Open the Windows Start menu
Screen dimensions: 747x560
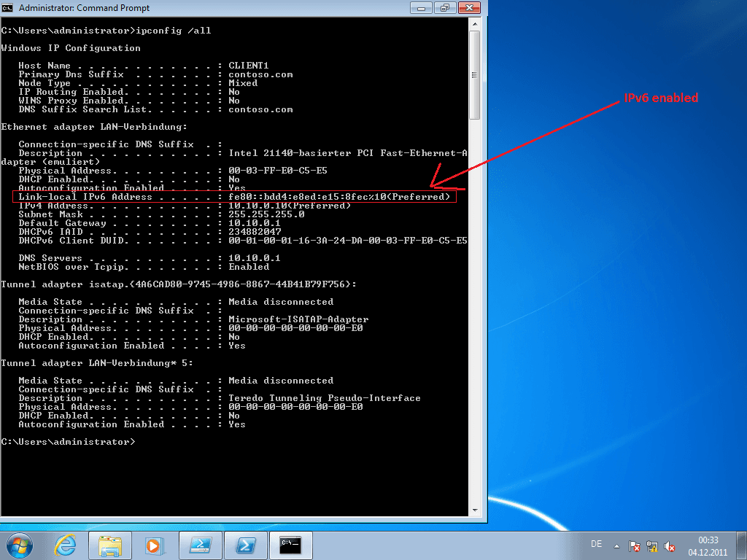pos(20,545)
